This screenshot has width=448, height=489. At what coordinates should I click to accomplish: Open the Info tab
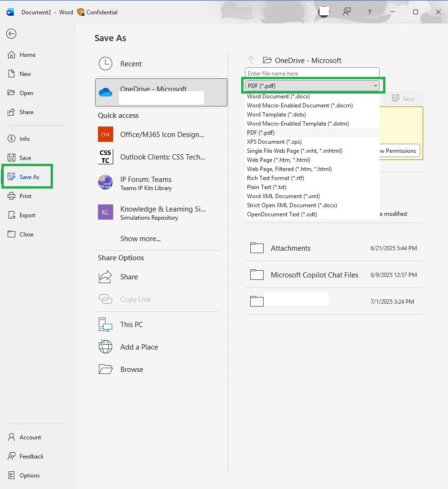coord(19,139)
